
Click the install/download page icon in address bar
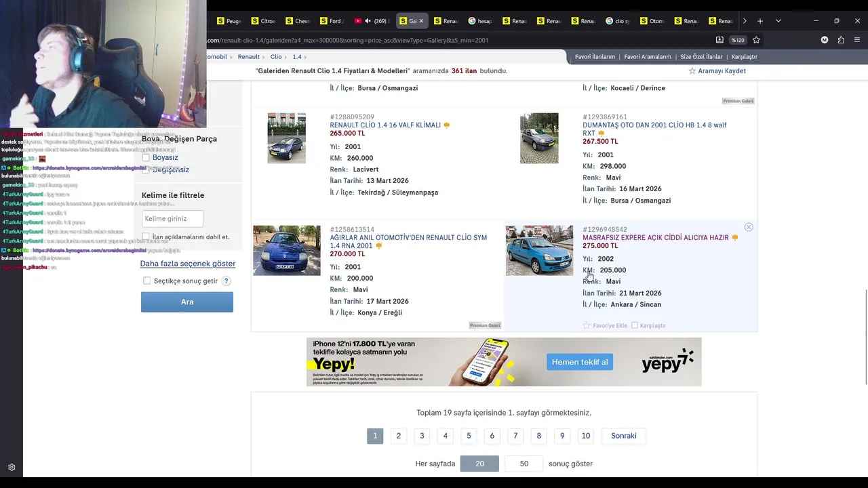point(719,40)
